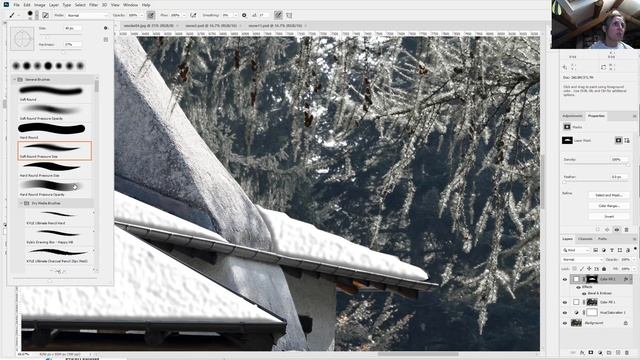The width and height of the screenshot is (640, 360).
Task: Hide the second Color Fill layer
Action: 565,302
